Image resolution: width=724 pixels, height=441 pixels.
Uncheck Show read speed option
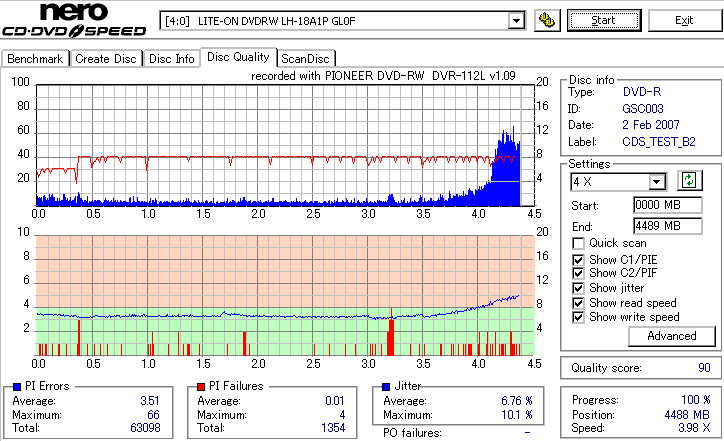(x=578, y=303)
